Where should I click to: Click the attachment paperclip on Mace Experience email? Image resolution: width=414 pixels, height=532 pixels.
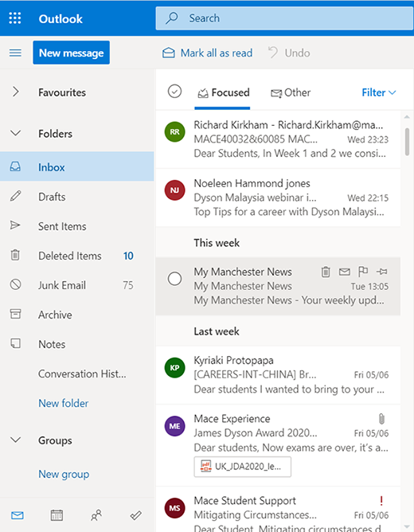coord(381,419)
